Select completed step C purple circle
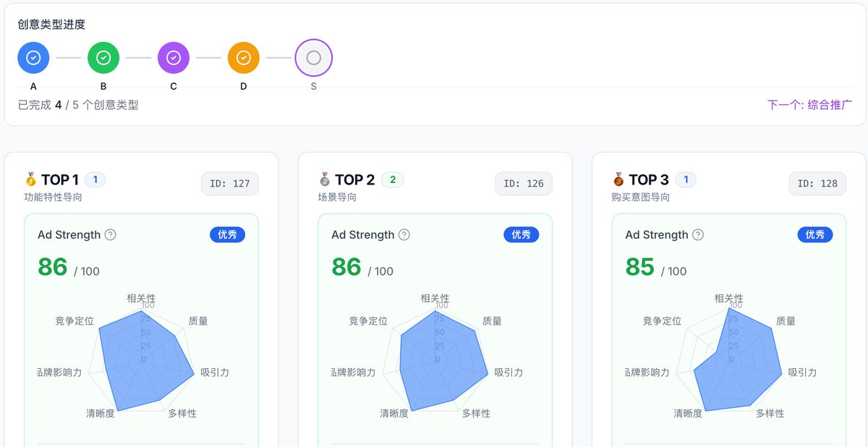This screenshot has width=868, height=447. [174, 58]
